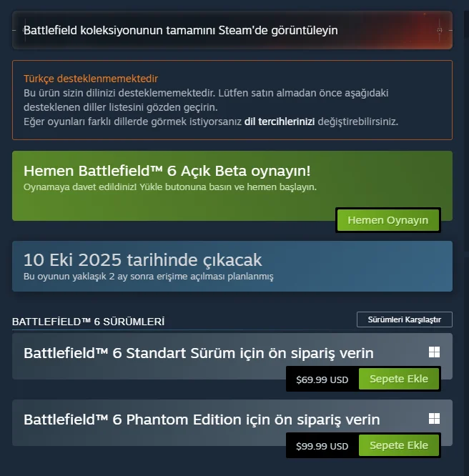This screenshot has height=476, width=469.
Task: Click the $99.99 USD price tag
Action: pyautogui.click(x=322, y=446)
